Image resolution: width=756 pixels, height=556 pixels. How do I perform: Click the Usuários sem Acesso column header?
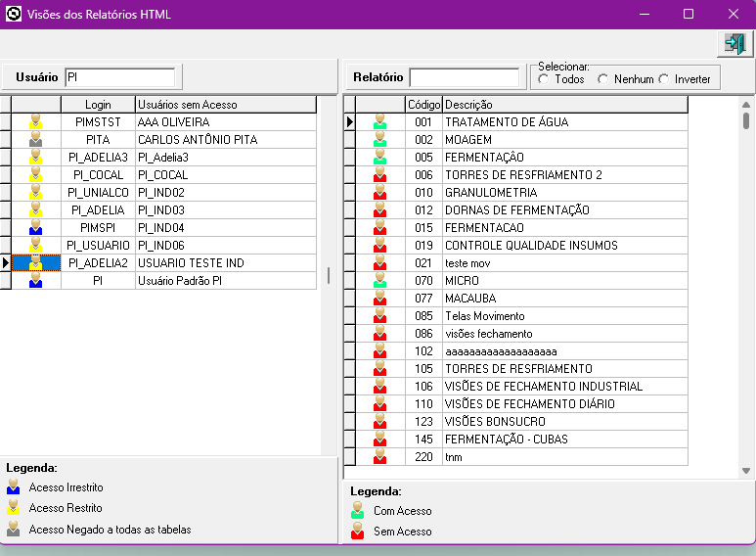(x=226, y=104)
